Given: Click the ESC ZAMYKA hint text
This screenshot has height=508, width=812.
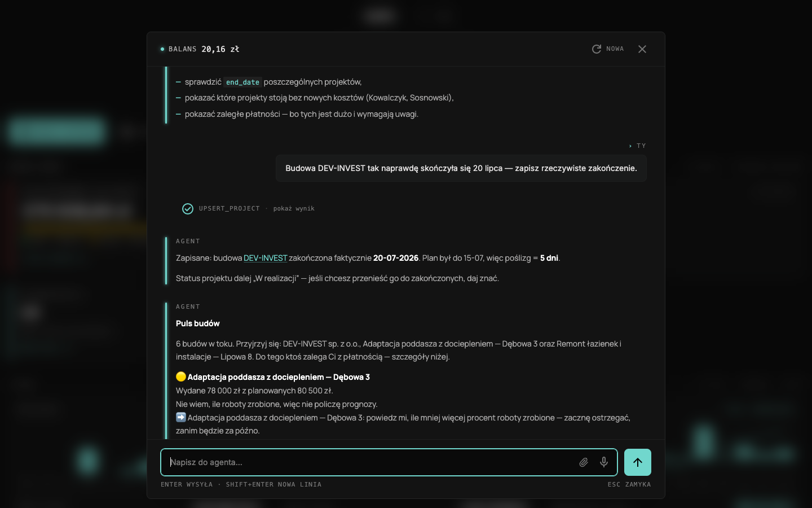Looking at the screenshot, I should [x=629, y=484].
